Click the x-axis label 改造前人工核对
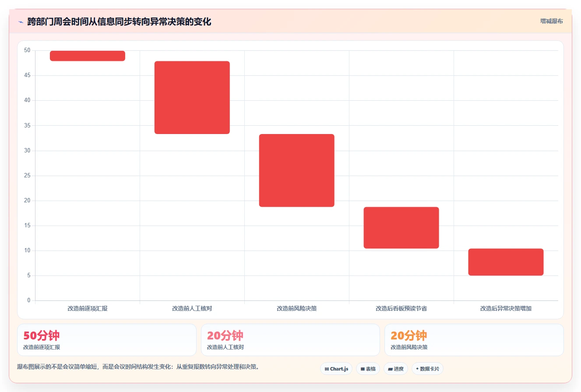The image size is (581, 392). click(192, 308)
